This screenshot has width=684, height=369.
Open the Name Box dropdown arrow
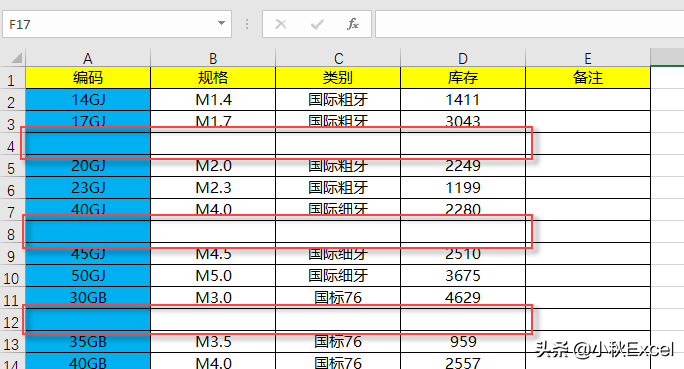[x=222, y=24]
